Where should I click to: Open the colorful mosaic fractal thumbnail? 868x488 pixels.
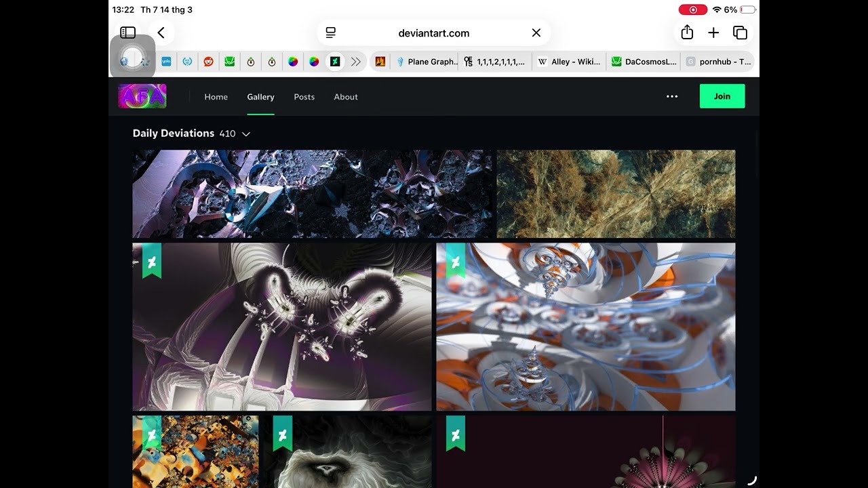pyautogui.click(x=196, y=451)
